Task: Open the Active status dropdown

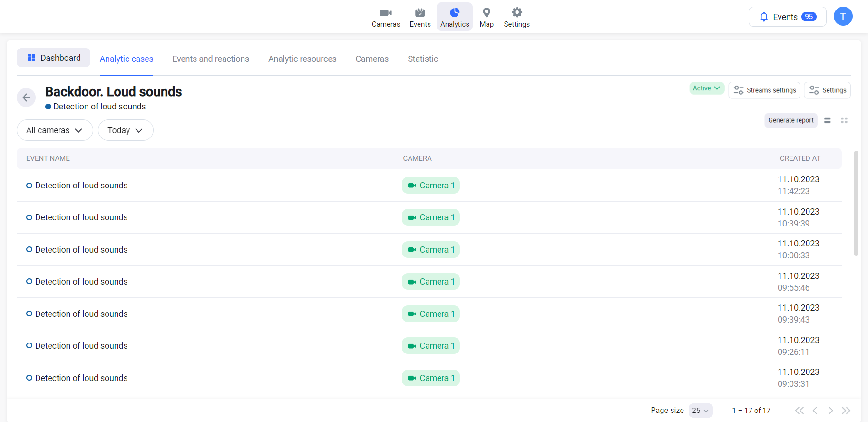Action: pos(707,88)
